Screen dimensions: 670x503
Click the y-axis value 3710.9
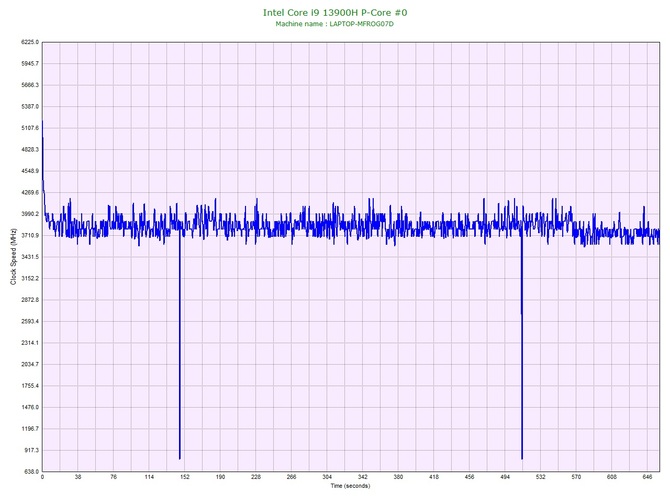[30, 235]
